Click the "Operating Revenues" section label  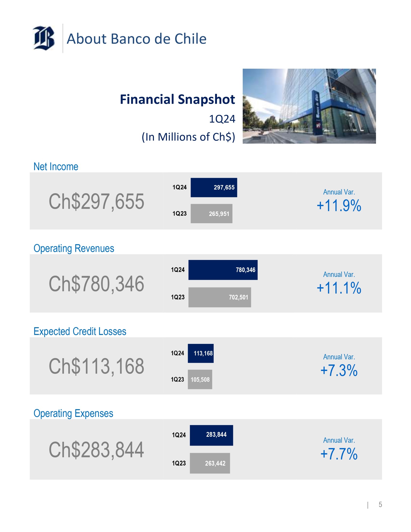tap(74, 248)
